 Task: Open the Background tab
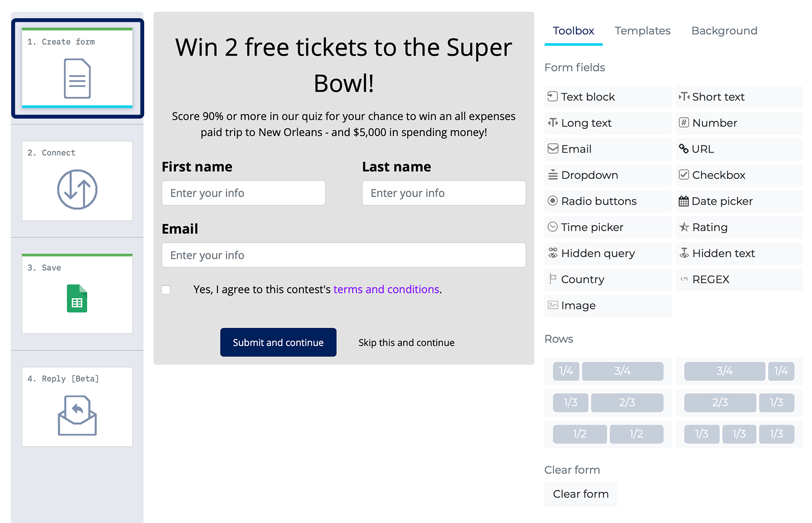click(724, 31)
